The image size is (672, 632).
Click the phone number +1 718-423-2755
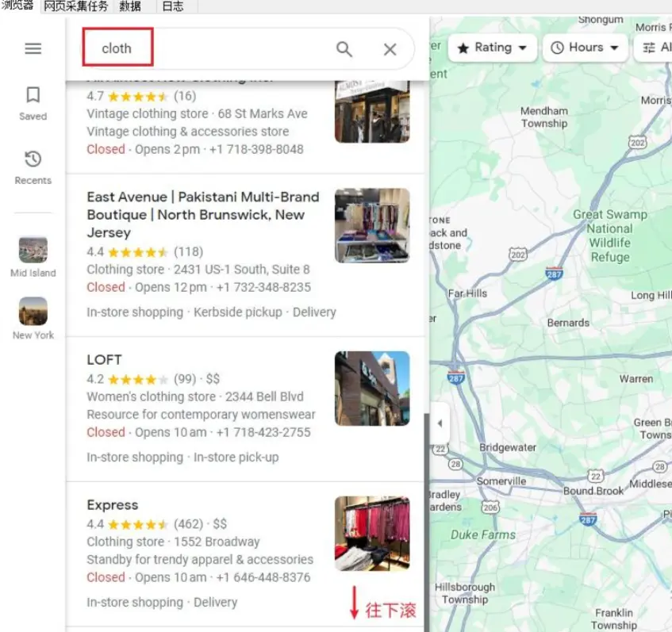(x=263, y=432)
